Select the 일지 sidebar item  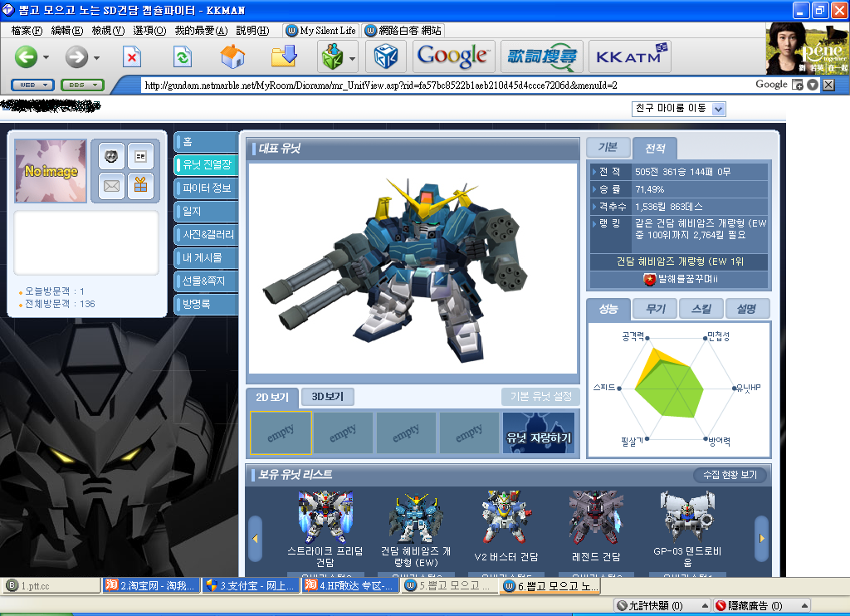tap(207, 212)
